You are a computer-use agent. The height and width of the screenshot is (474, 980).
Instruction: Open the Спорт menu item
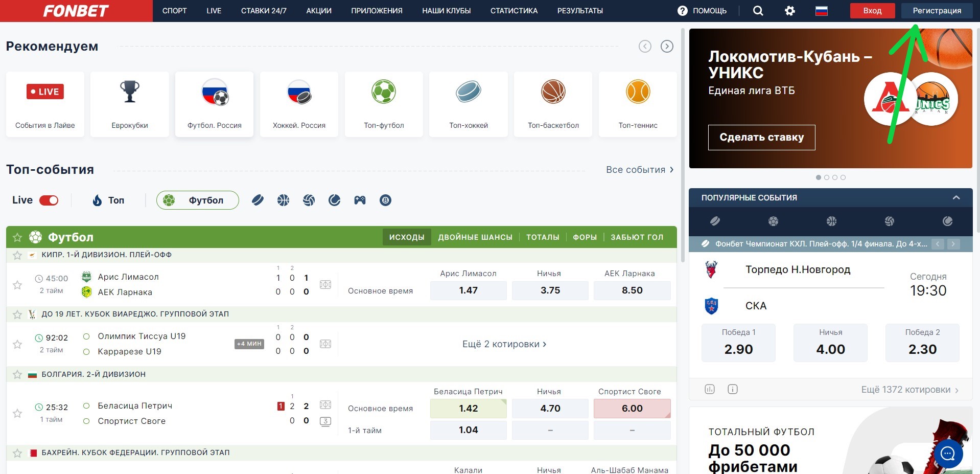[175, 11]
